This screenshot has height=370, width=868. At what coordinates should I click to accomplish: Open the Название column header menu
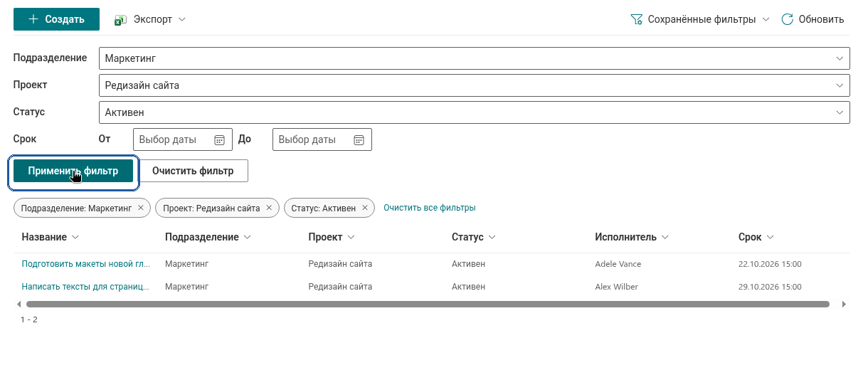tap(50, 237)
